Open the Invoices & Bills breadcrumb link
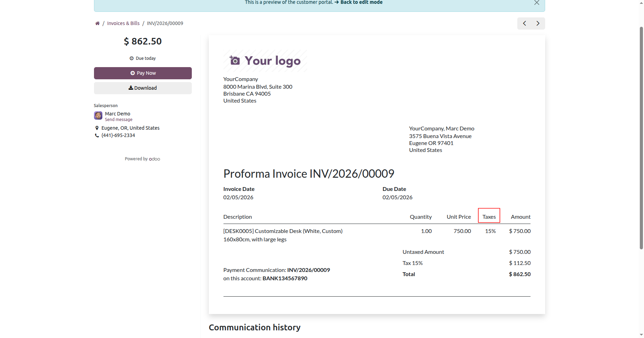 click(123, 23)
